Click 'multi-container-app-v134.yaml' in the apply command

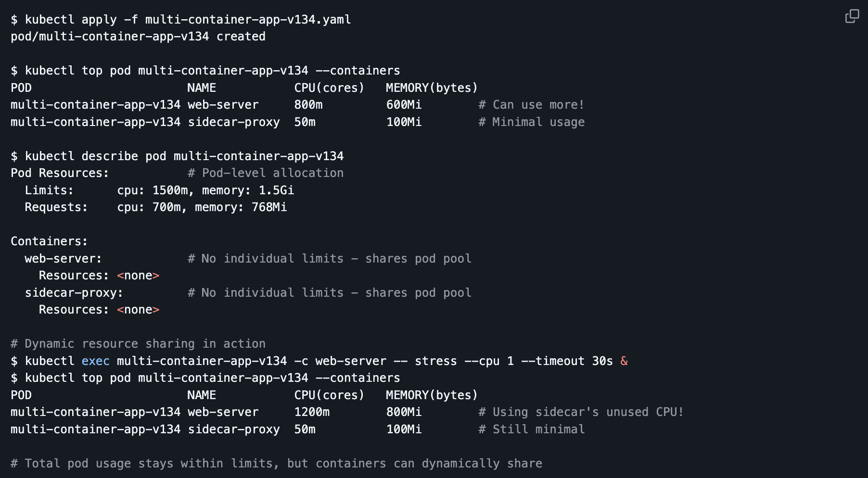click(x=248, y=20)
